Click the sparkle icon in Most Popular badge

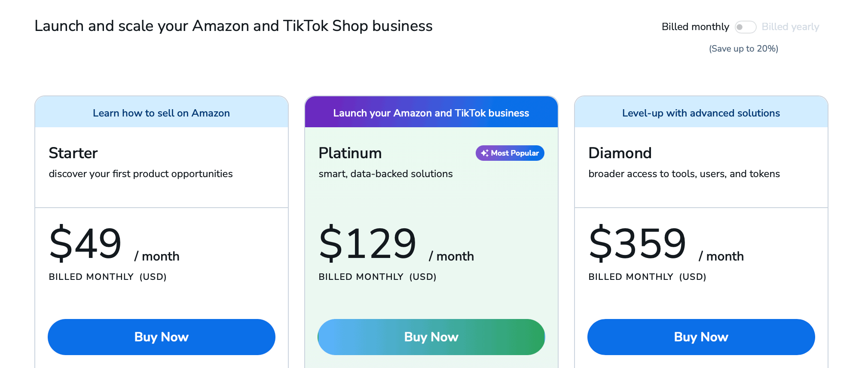click(484, 153)
